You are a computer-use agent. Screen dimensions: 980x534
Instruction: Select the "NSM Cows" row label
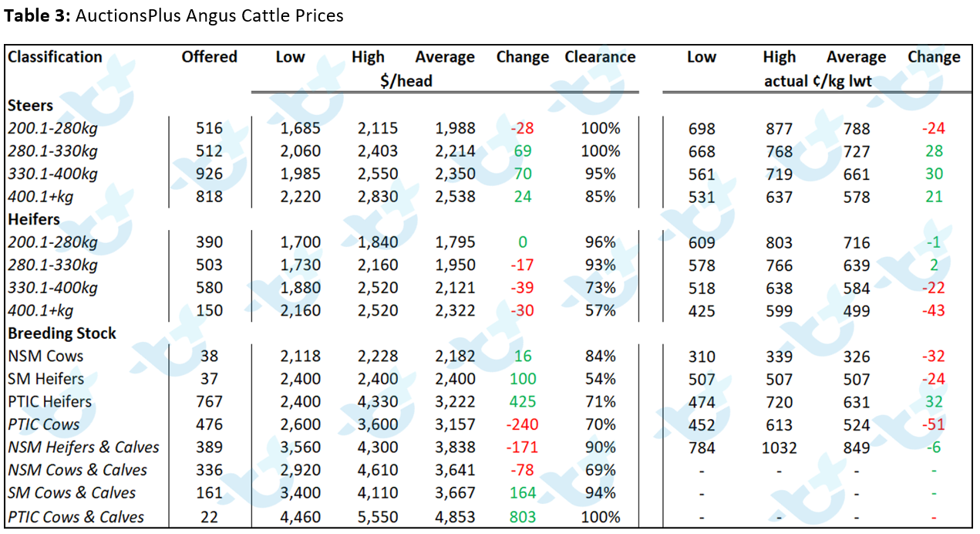45,357
